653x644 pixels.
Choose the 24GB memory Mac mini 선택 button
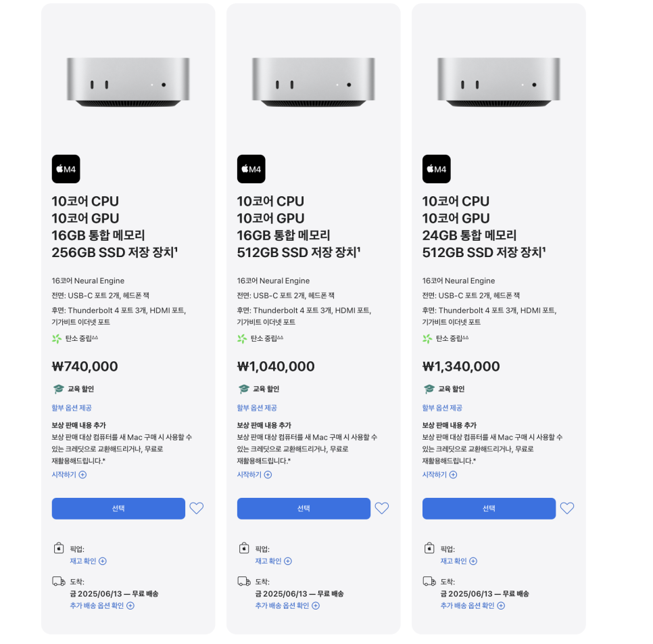coord(489,509)
